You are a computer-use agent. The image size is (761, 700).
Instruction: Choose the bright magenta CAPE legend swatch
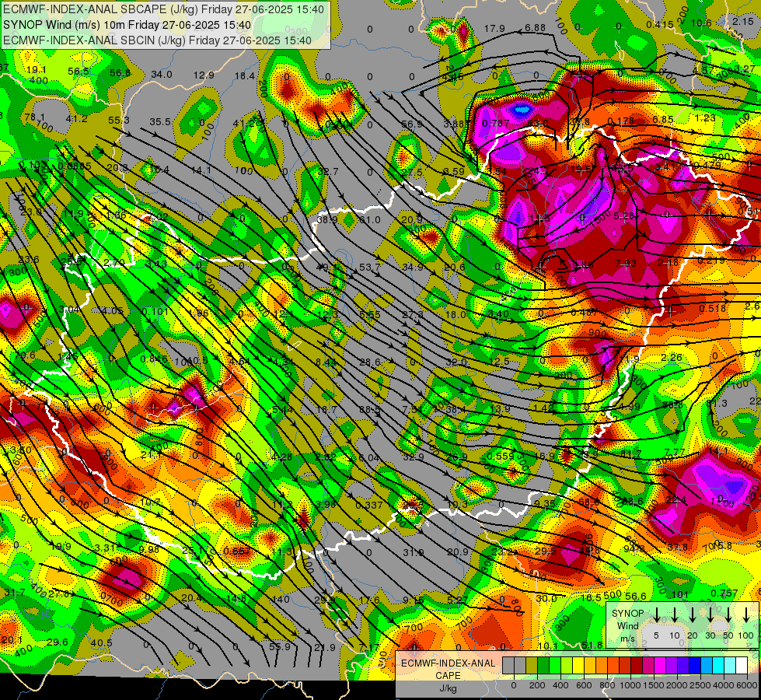[x=660, y=666]
